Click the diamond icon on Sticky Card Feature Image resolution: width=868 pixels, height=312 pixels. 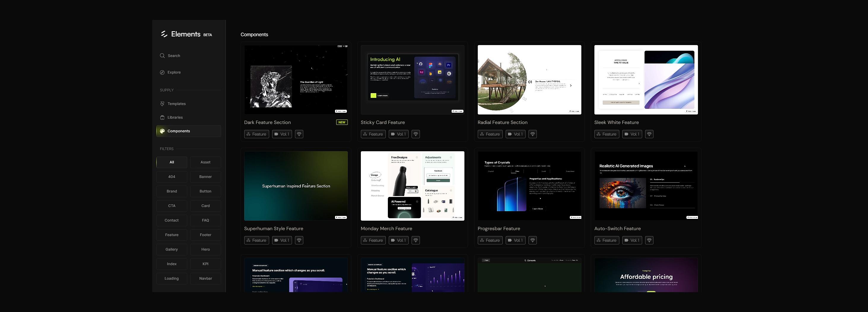click(x=415, y=134)
